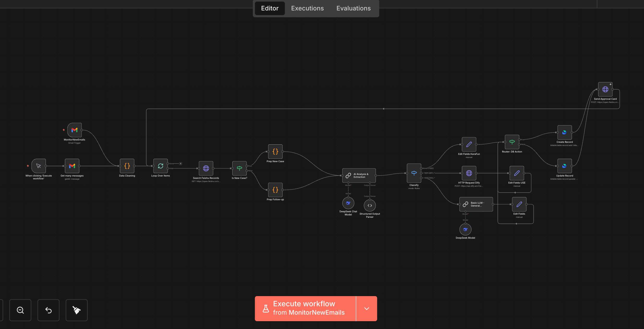This screenshot has height=329, width=644.
Task: Open the MonitorNewEmails Gmail trigger node
Action: coord(75,130)
